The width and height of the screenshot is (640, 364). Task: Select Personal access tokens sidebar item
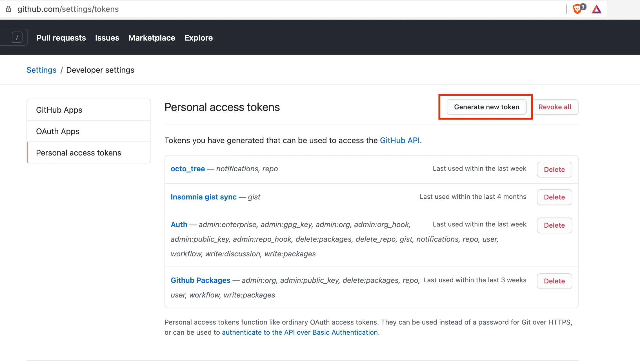point(89,153)
